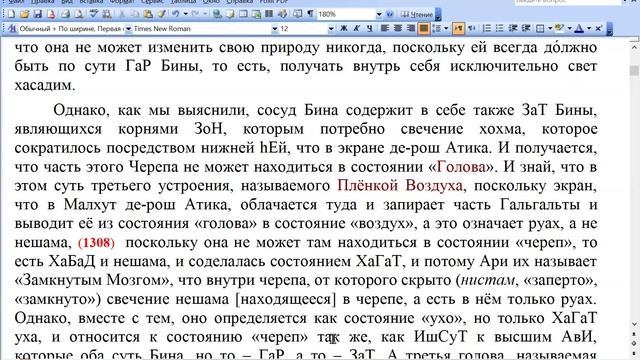Toggle superscript x² formatting
The height and width of the screenshot is (360, 640).
coord(598,28)
